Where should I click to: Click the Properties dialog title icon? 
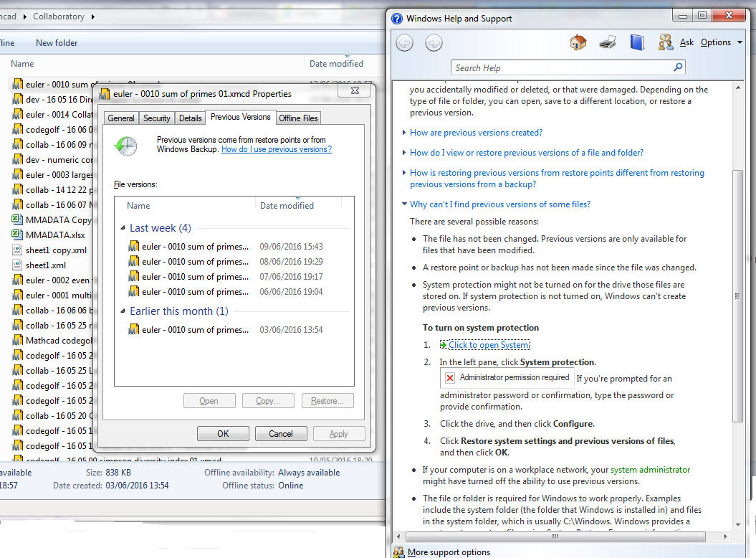(105, 94)
